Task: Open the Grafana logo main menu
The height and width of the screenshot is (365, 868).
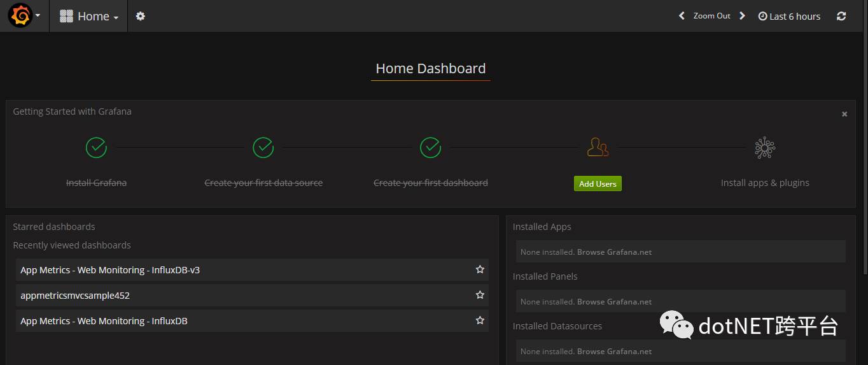Action: (x=20, y=16)
